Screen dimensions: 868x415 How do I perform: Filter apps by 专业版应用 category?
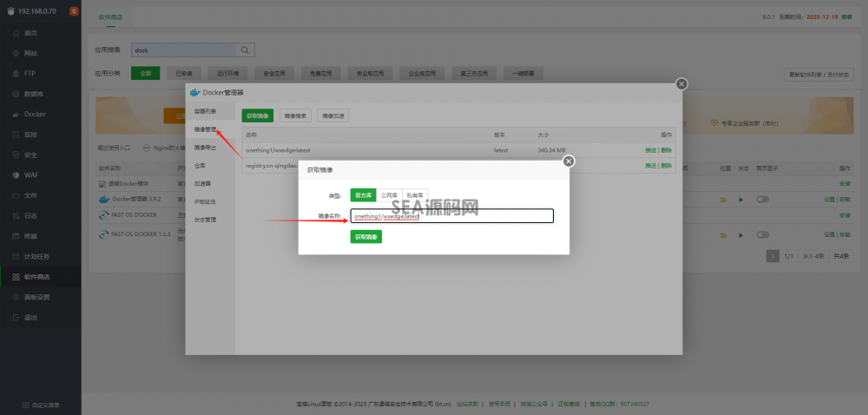[x=370, y=73]
